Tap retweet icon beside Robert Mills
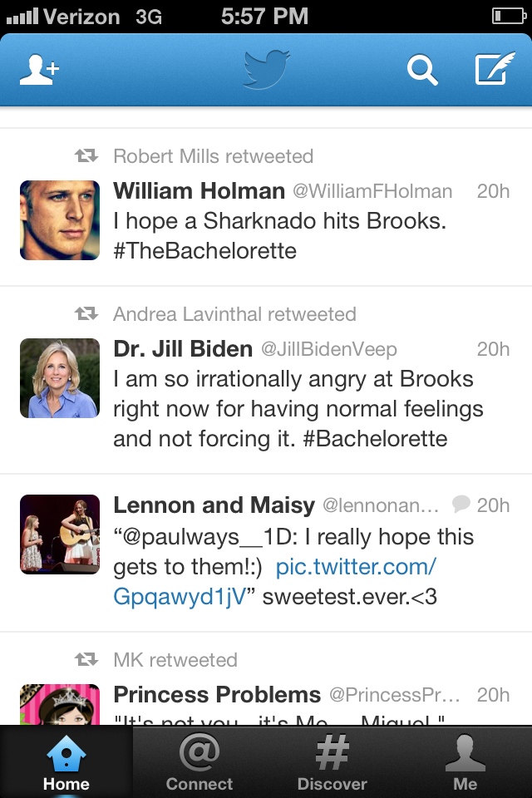This screenshot has width=532, height=798. click(86, 156)
